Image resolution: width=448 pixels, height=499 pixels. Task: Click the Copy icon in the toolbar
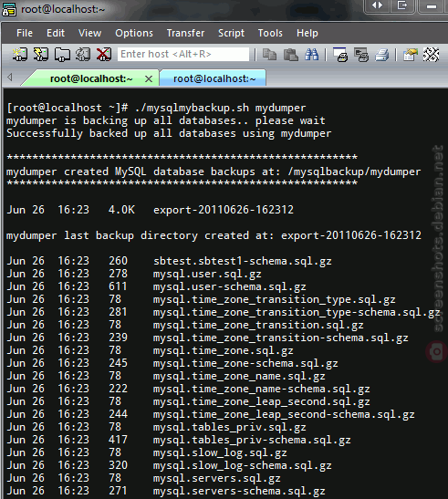269,55
